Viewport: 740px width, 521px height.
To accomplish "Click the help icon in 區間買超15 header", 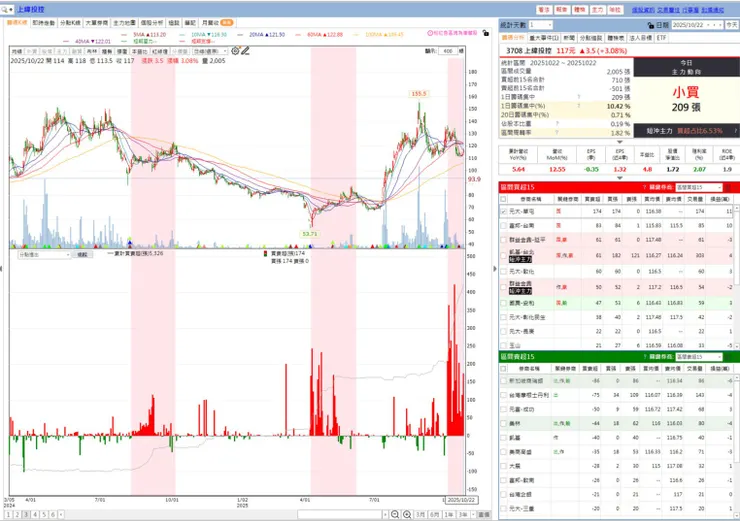I will [644, 187].
